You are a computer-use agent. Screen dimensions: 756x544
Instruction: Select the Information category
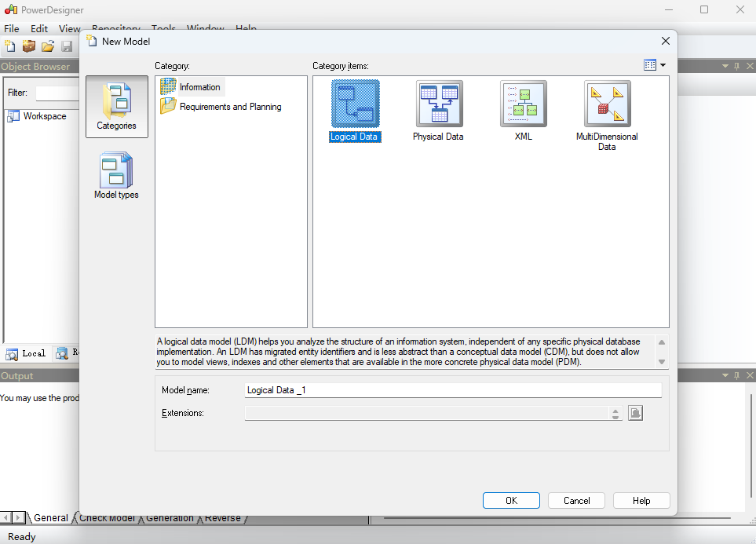tap(199, 87)
